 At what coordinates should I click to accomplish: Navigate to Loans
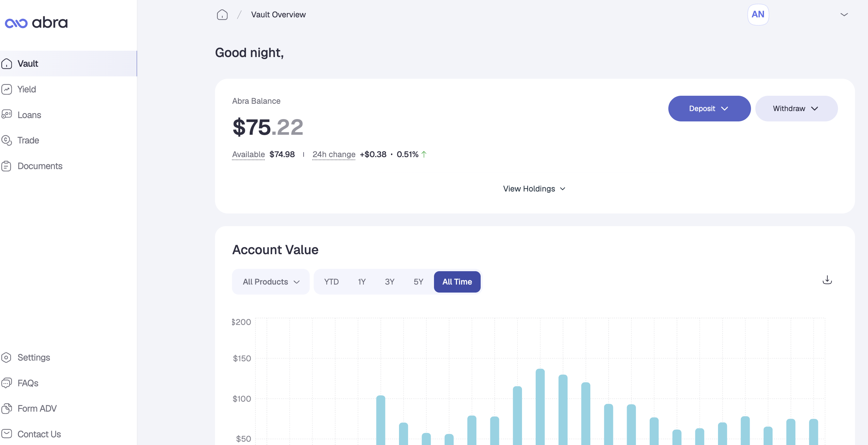tap(68, 115)
